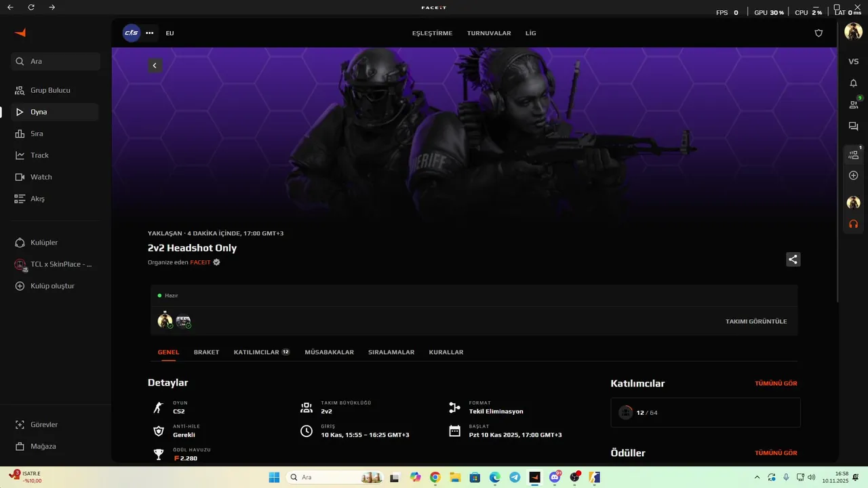Open profile avatar at top right
The height and width of the screenshot is (488, 868).
tap(853, 31)
